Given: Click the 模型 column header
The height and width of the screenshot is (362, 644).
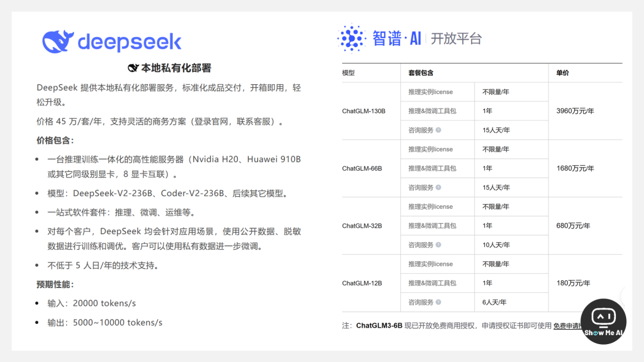Looking at the screenshot, I should pos(348,73).
